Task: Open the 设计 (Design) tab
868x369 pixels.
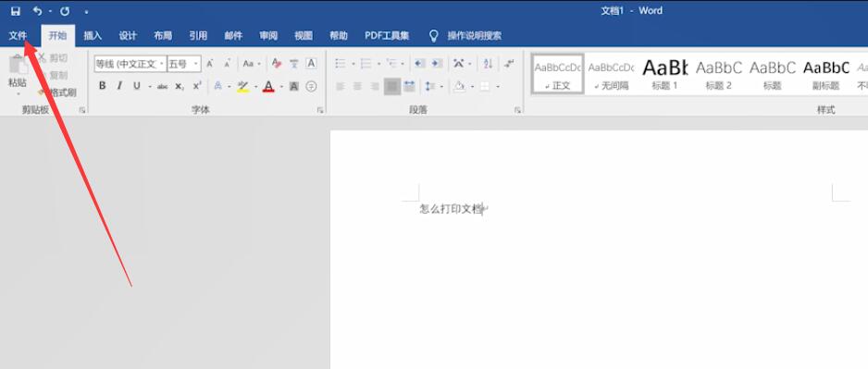Action: click(128, 36)
